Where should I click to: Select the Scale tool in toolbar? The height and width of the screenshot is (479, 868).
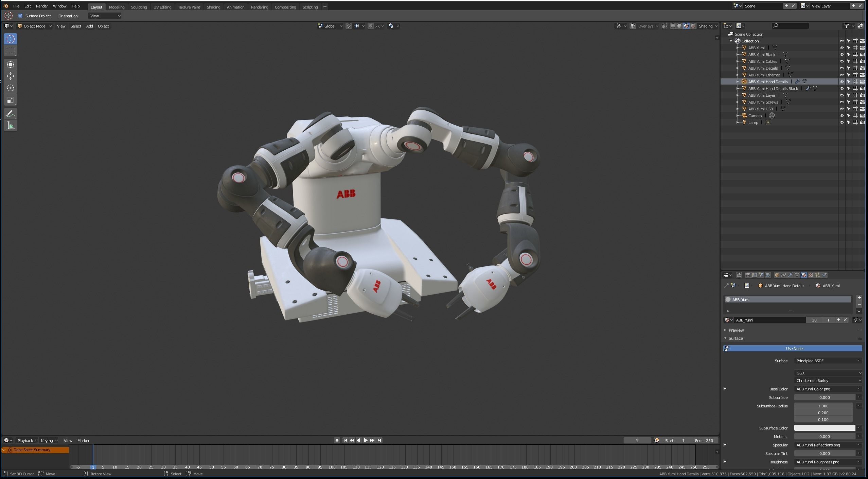(x=11, y=100)
